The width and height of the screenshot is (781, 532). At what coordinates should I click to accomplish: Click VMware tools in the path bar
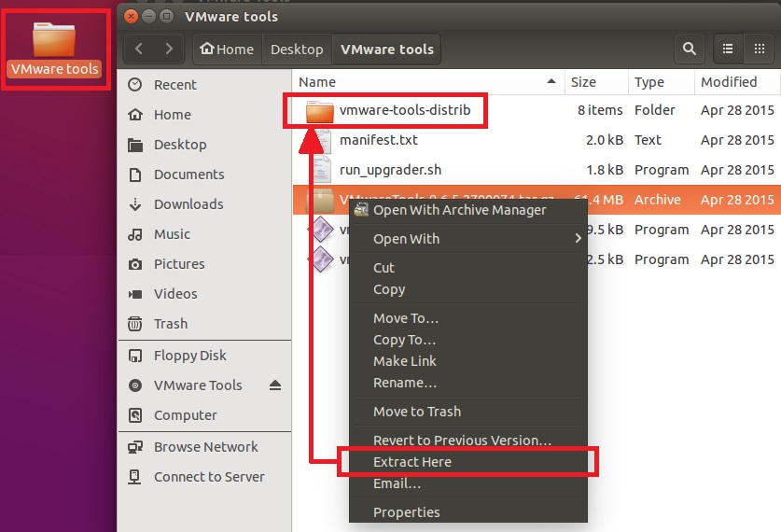[387, 49]
